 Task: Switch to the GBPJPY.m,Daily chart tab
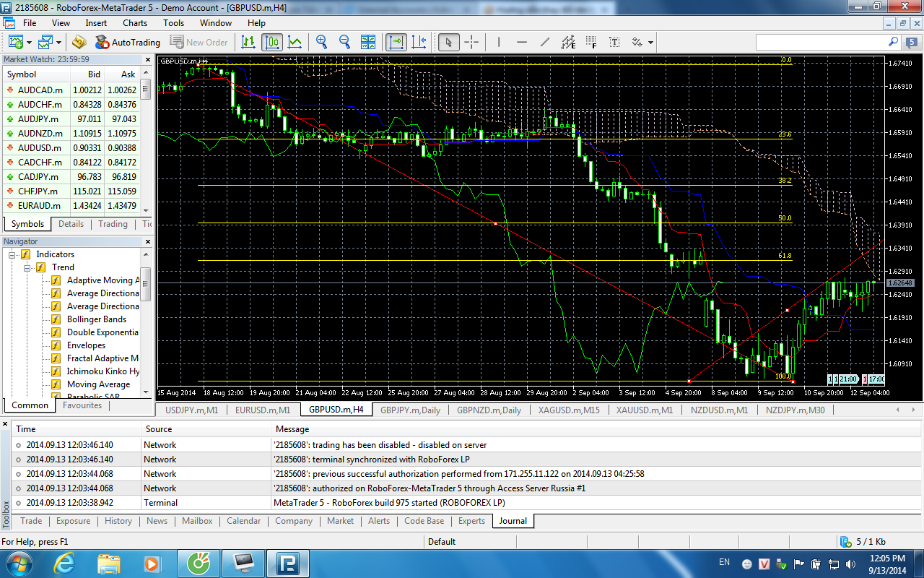pos(410,410)
